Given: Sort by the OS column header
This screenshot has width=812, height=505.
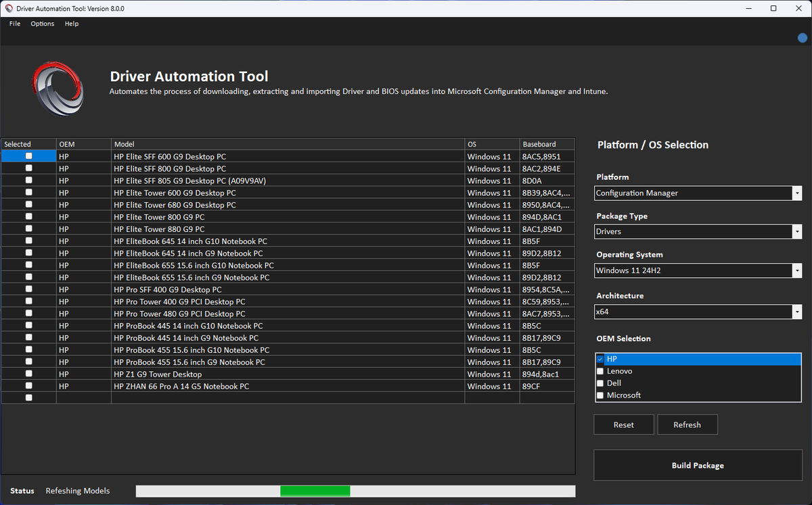Looking at the screenshot, I should point(492,144).
